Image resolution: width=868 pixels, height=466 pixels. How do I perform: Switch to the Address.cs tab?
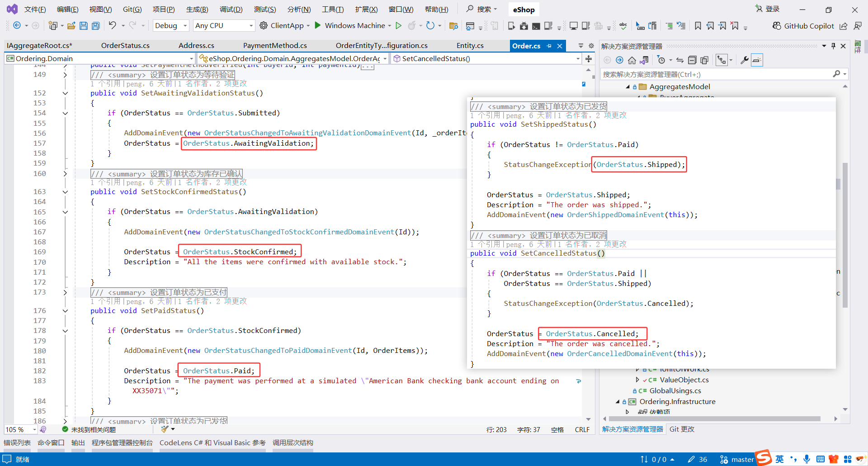[x=196, y=46]
